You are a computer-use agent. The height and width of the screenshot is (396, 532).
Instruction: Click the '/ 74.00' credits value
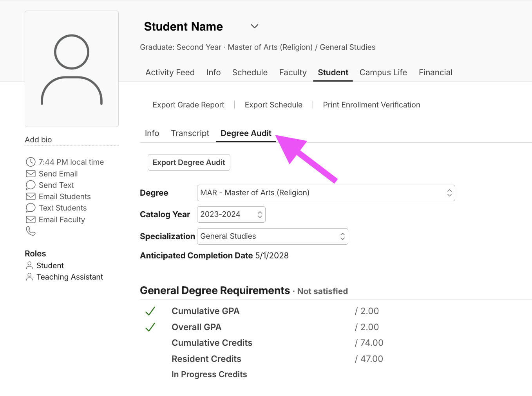click(369, 343)
